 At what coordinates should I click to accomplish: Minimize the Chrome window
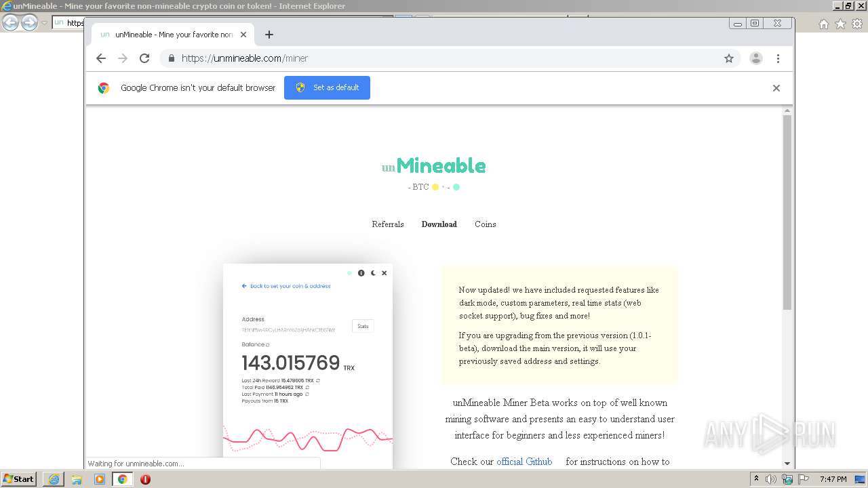[738, 24]
